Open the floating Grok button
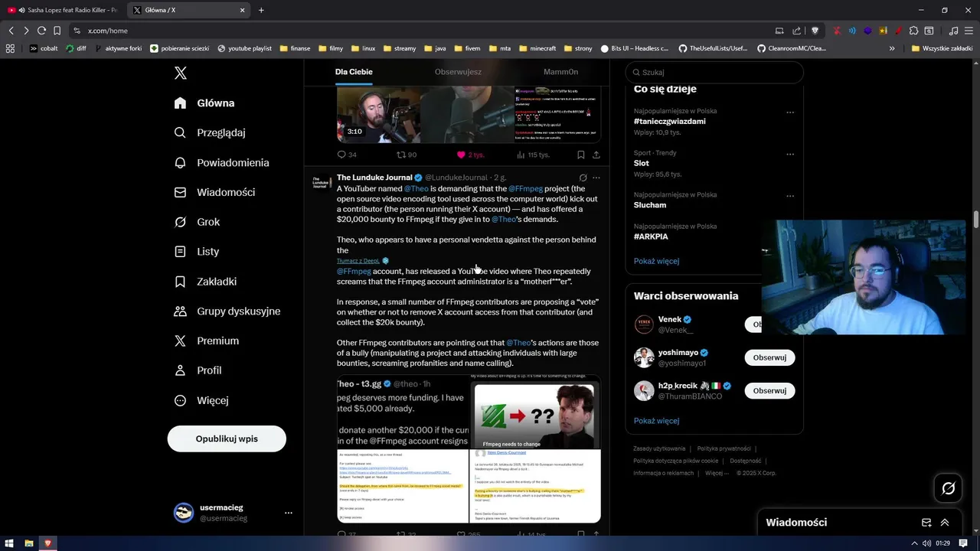The height and width of the screenshot is (551, 980). click(949, 488)
